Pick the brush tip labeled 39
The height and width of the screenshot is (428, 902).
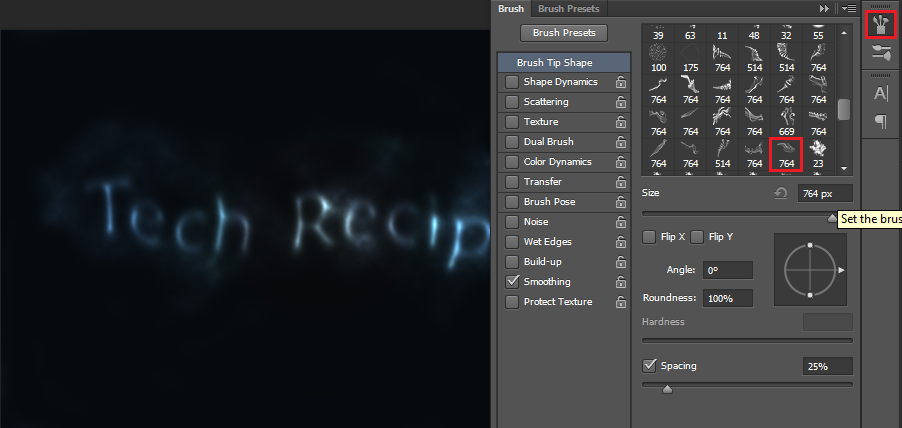(658, 33)
